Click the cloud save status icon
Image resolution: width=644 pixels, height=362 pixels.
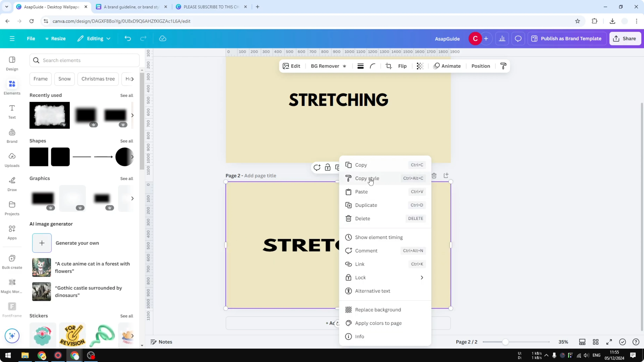pyautogui.click(x=163, y=38)
